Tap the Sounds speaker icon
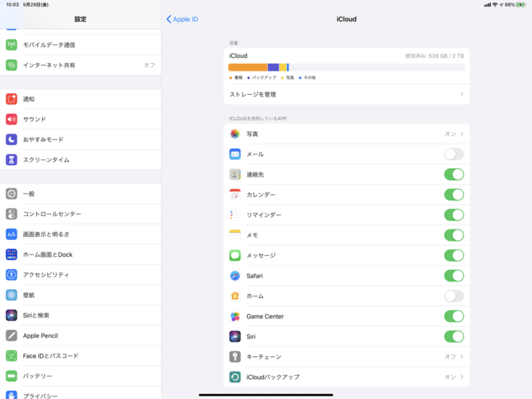Screen dimensions: 532x399 (x=11, y=120)
